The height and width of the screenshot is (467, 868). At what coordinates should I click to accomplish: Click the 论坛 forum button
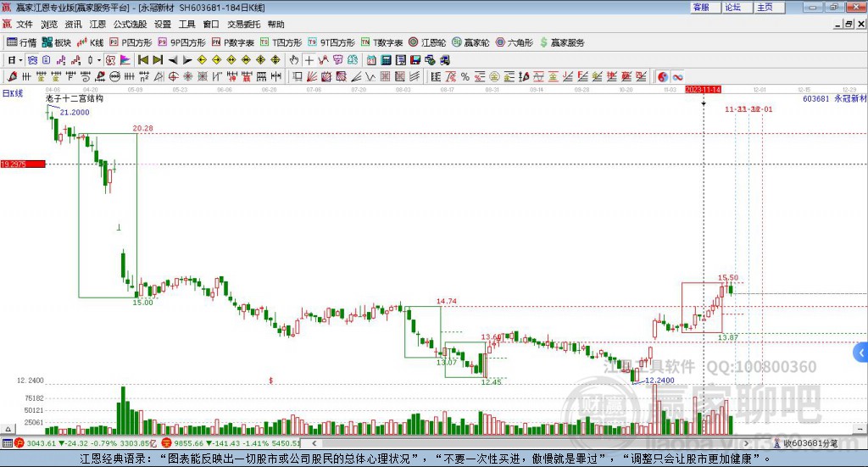coord(737,7)
